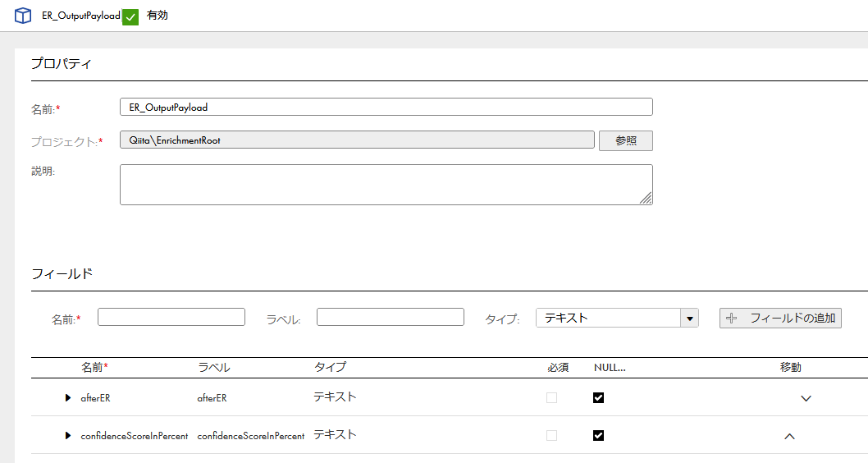
Task: Toggle the NULL checkbox for confidenceScoreInPercent
Action: pyautogui.click(x=598, y=435)
